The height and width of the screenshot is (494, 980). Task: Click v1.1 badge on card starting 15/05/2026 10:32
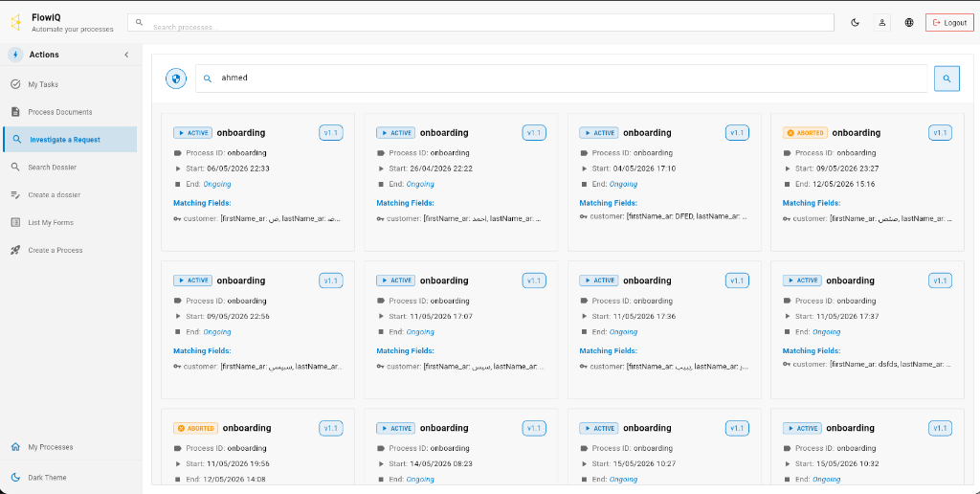coord(940,428)
